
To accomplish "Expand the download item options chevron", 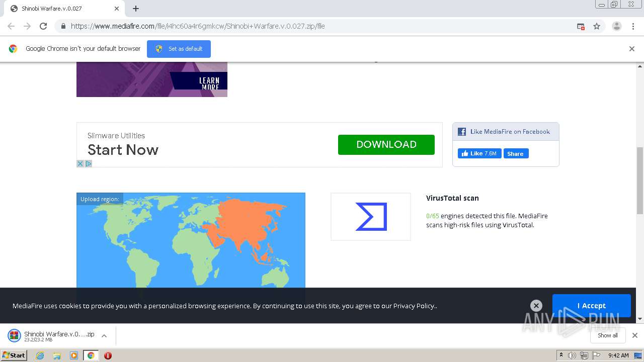I will [x=104, y=336].
